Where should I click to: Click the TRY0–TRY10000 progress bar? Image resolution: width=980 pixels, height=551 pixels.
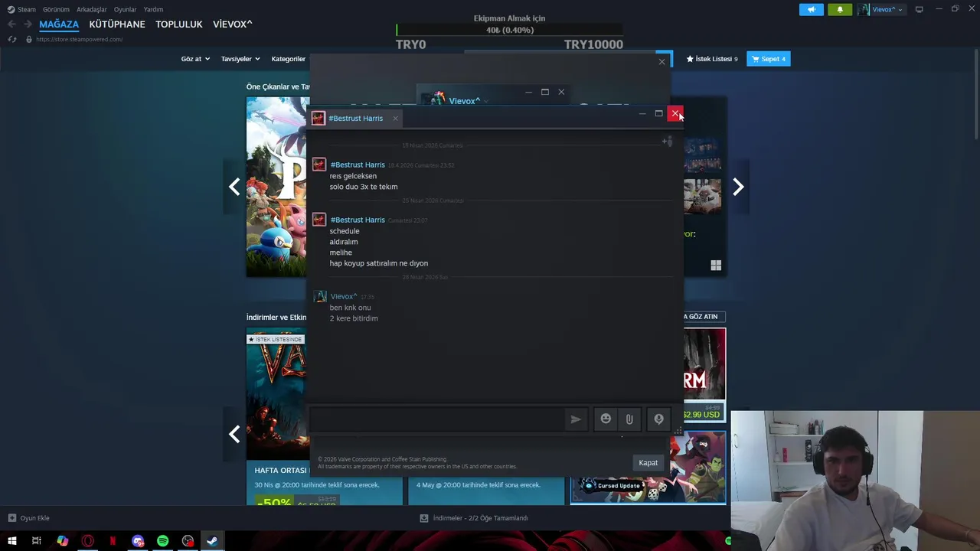(x=509, y=30)
